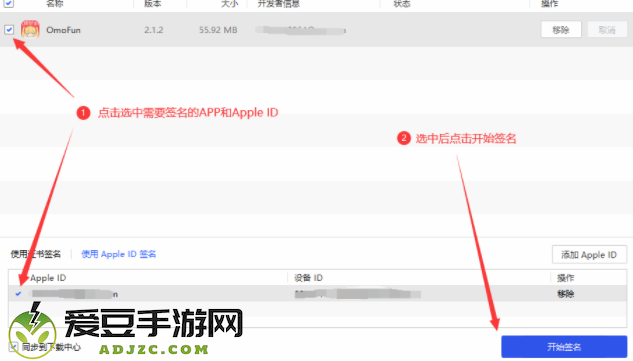This screenshot has height=361, width=633.
Task: Toggle the OmoFun row checkbox
Action: coord(9,29)
